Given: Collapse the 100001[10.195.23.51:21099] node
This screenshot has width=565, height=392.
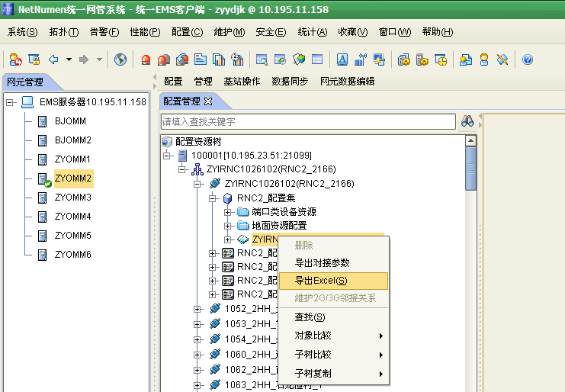Looking at the screenshot, I should click(x=167, y=156).
